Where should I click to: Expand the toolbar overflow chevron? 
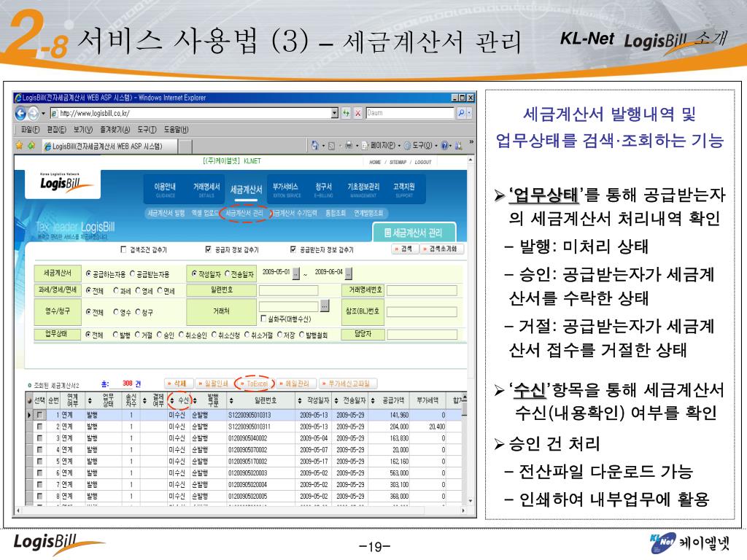tap(471, 142)
